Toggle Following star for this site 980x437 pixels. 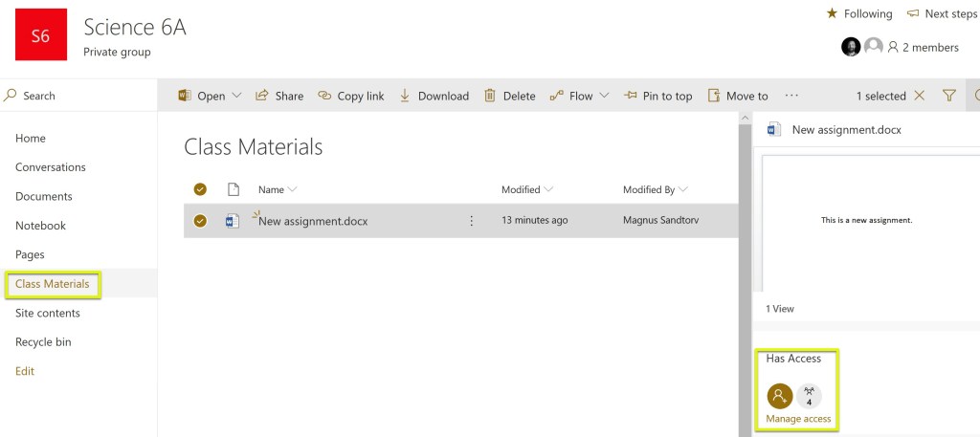(x=832, y=13)
